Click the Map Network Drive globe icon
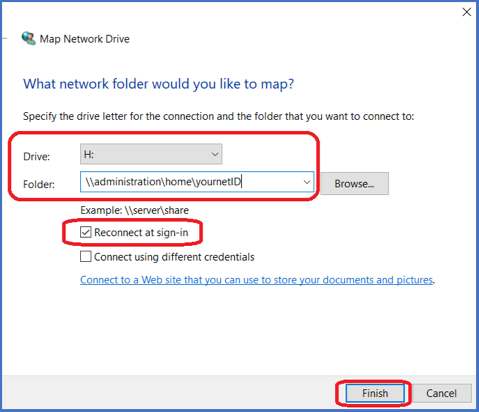 coord(29,39)
